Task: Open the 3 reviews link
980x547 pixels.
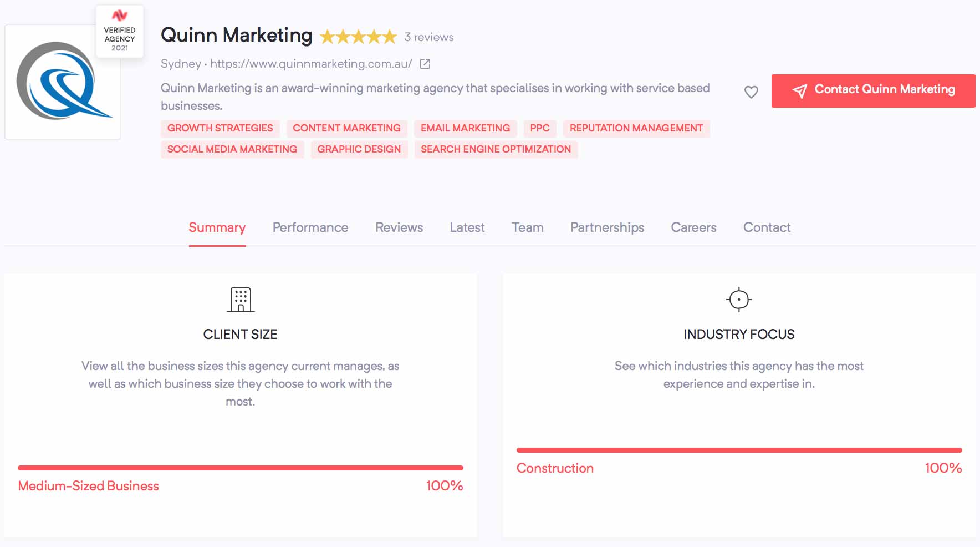Action: pyautogui.click(x=429, y=37)
